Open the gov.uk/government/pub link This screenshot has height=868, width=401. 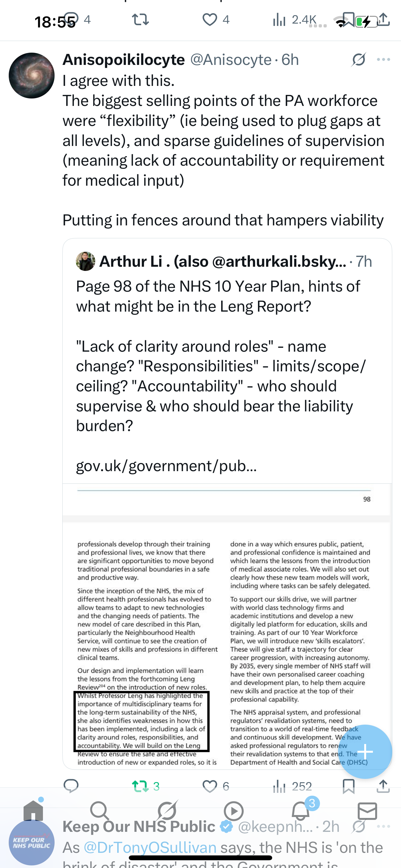(x=167, y=466)
